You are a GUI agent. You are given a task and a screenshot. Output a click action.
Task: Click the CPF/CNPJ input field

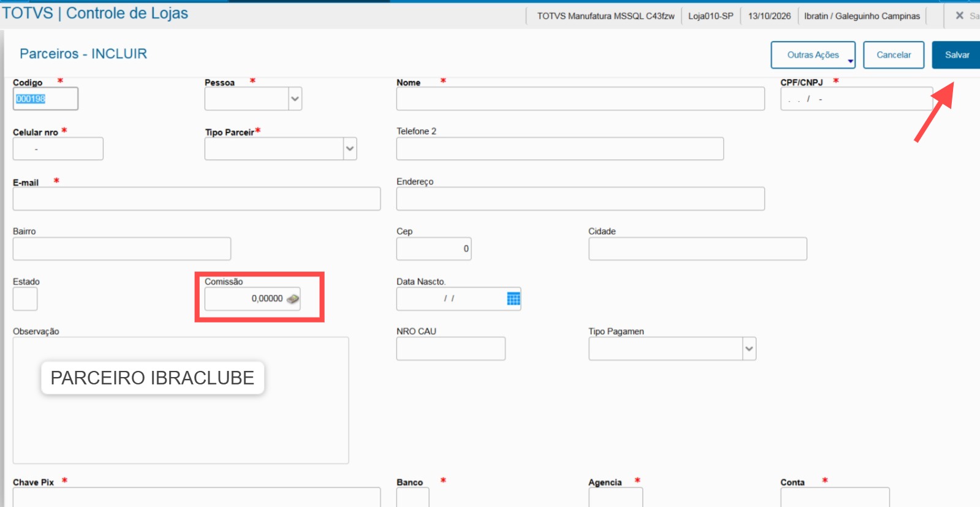coord(856,99)
